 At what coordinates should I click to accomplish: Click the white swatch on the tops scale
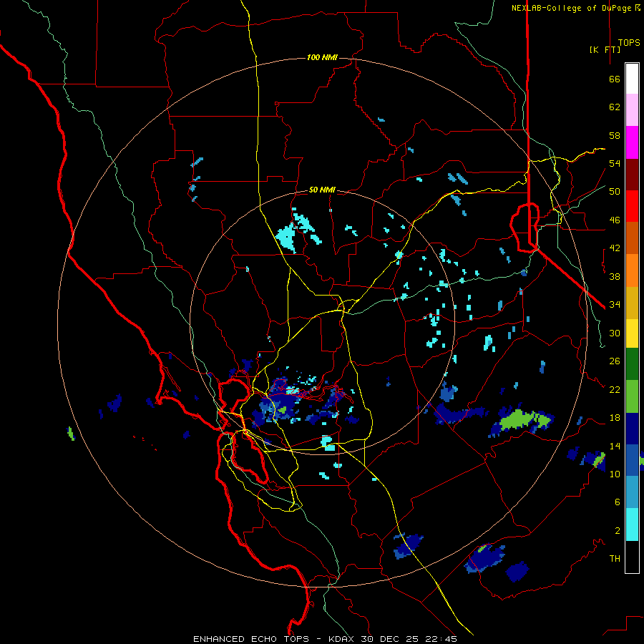[632, 79]
